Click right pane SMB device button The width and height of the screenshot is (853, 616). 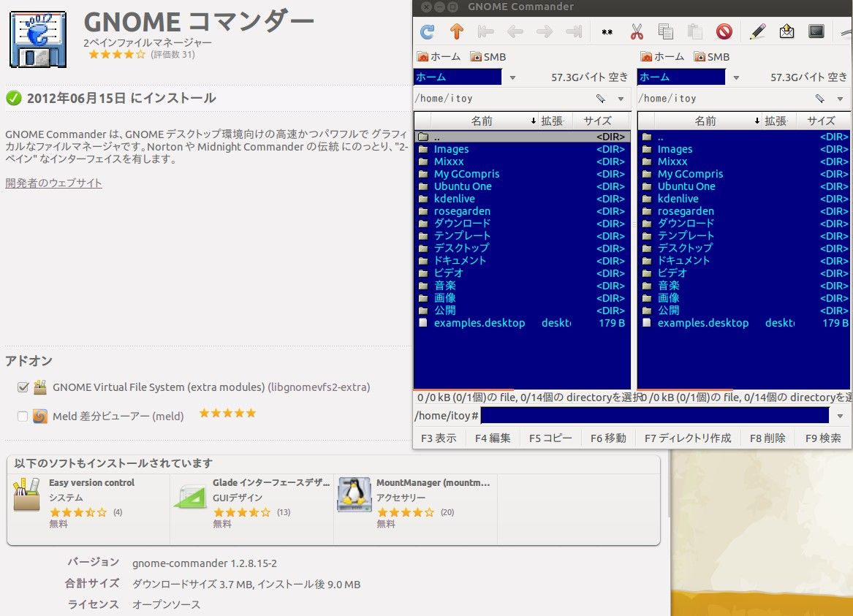(711, 56)
